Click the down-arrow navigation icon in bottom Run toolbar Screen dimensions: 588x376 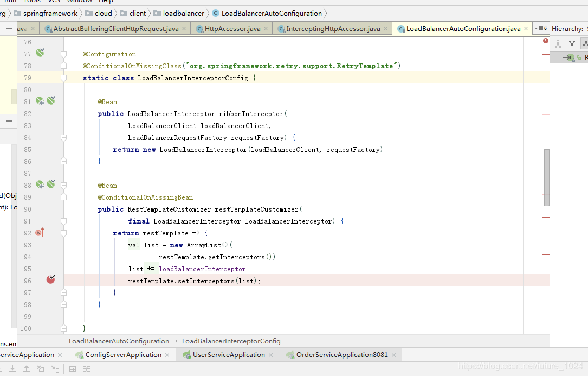pyautogui.click(x=12, y=369)
